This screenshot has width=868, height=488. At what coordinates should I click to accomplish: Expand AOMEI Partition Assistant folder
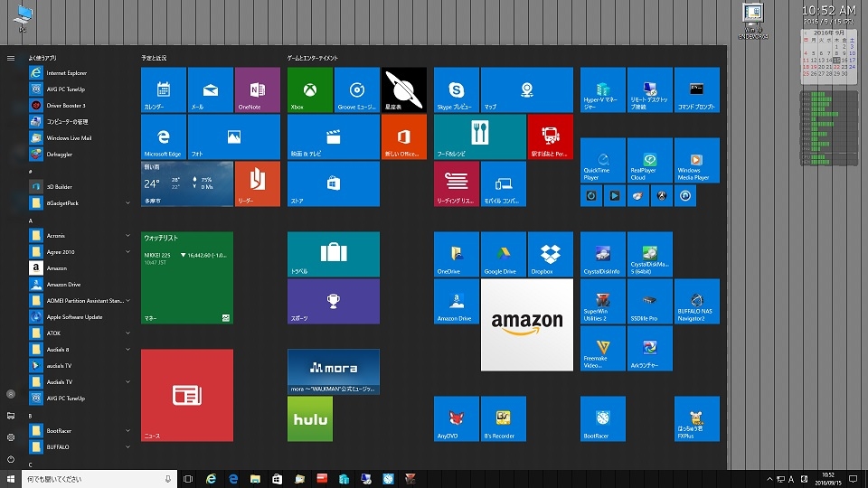tap(127, 300)
